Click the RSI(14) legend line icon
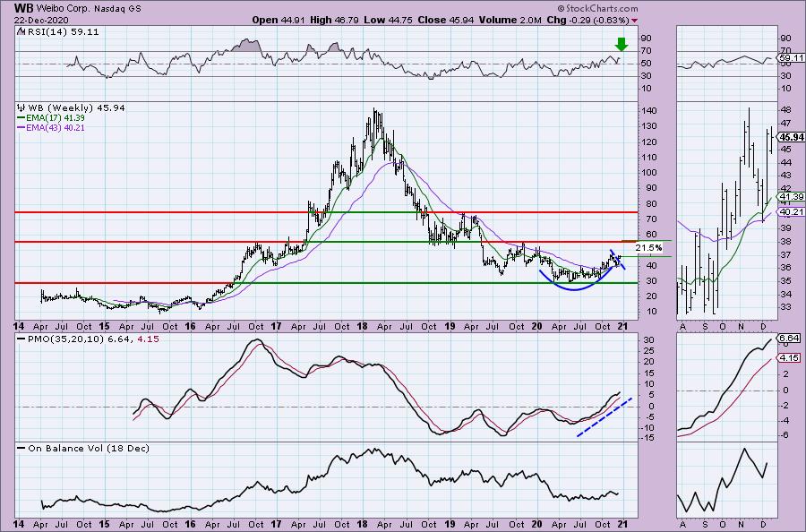This screenshot has width=806, height=532. click(x=20, y=31)
